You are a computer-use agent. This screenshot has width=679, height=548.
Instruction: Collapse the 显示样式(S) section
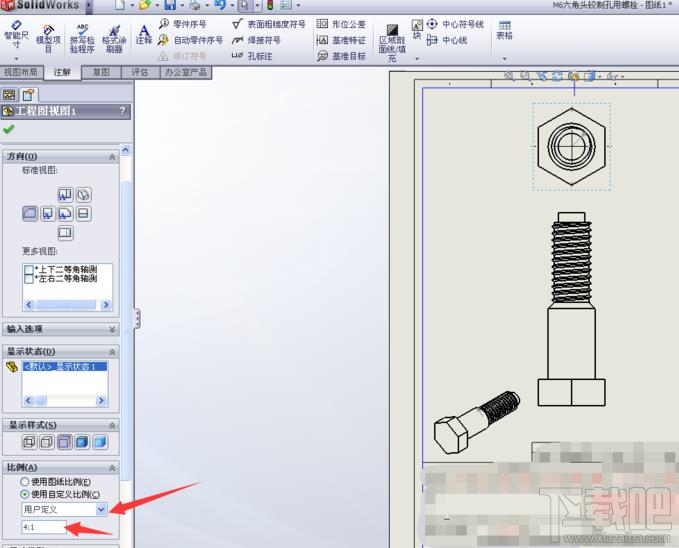(x=112, y=426)
